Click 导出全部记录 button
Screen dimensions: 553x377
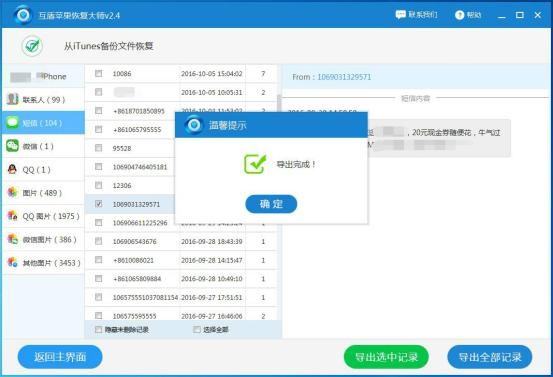[490, 357]
